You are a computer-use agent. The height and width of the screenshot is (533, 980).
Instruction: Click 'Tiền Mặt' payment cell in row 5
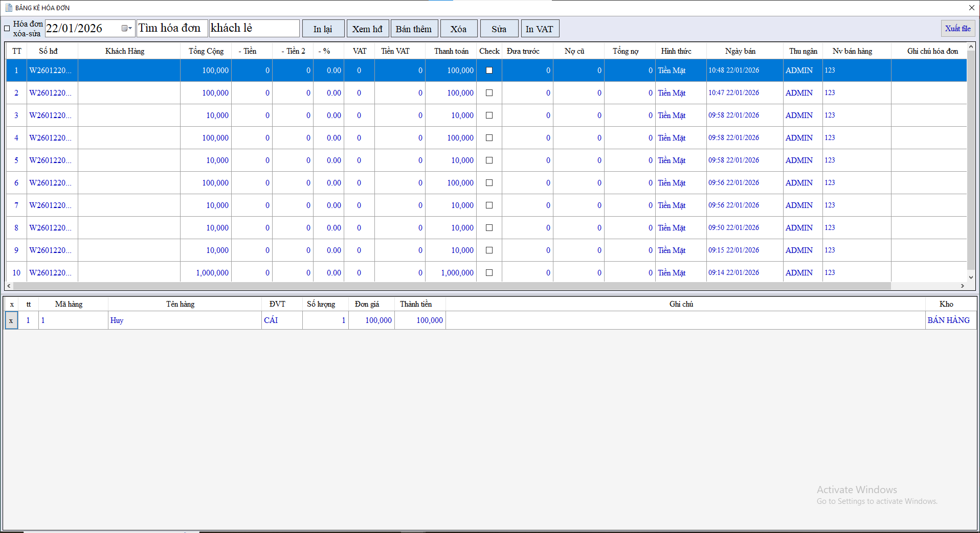click(x=681, y=160)
